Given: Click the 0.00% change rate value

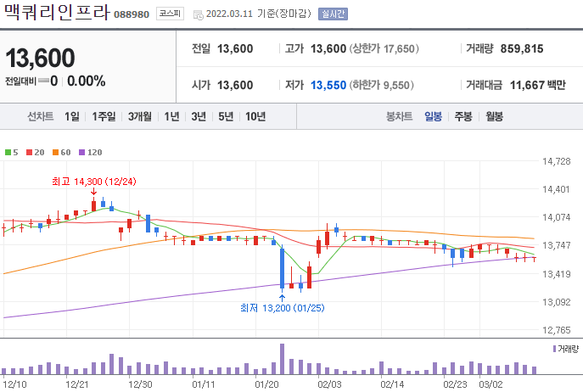Looking at the screenshot, I should (x=87, y=81).
